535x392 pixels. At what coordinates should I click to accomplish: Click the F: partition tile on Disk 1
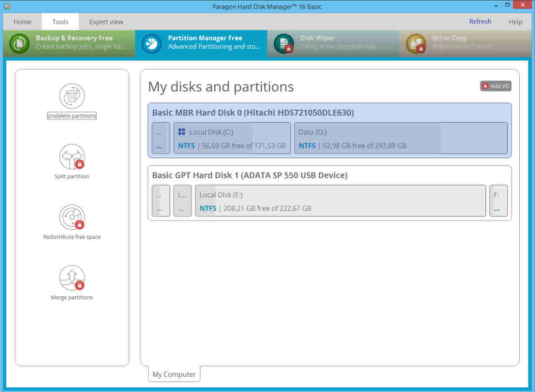click(x=498, y=201)
